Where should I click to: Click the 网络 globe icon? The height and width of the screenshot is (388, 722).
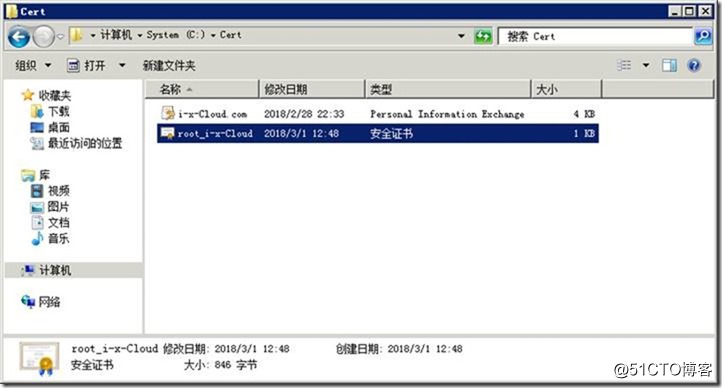28,301
